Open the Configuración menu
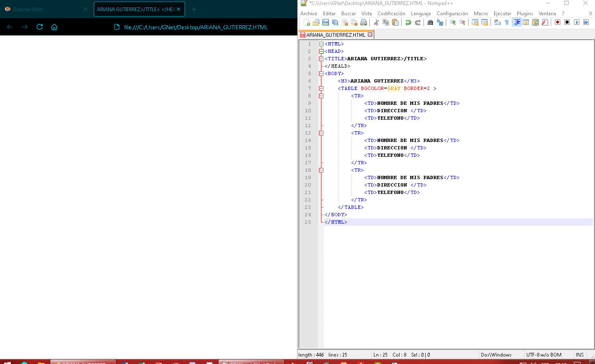 [452, 14]
